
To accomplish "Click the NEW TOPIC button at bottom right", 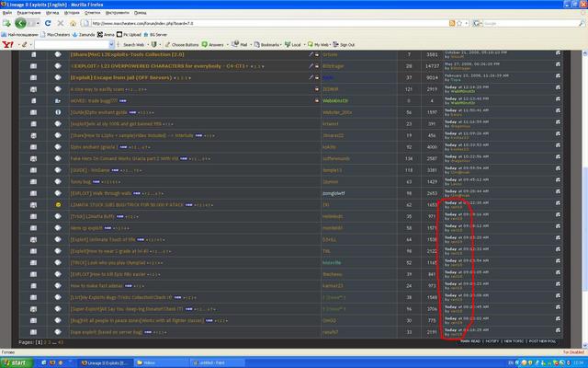I will click(514, 340).
